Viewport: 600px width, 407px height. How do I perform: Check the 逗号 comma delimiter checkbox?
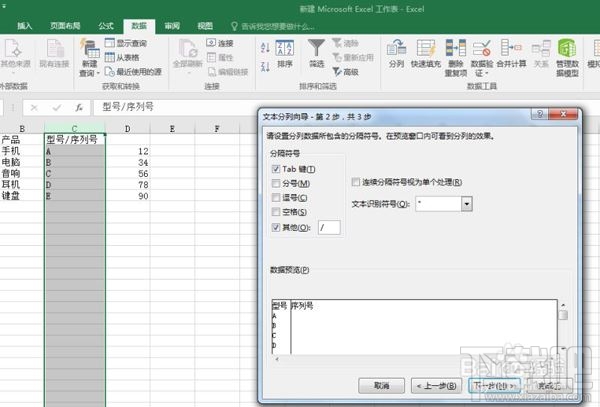[x=276, y=198]
